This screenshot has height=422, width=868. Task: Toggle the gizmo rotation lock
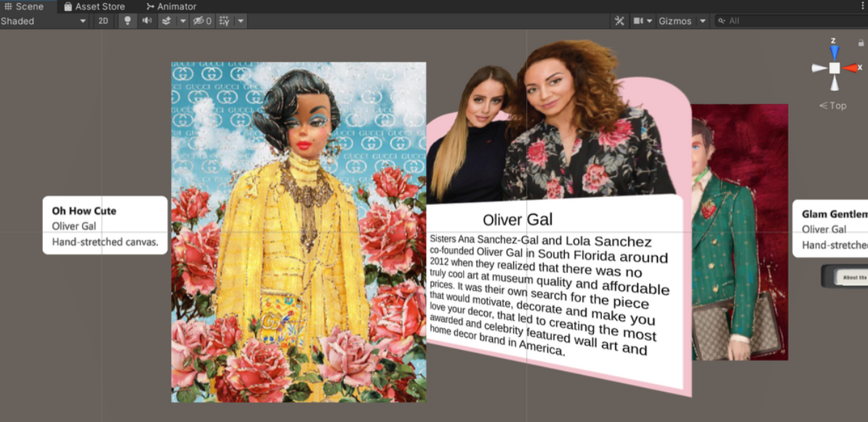pyautogui.click(x=861, y=43)
